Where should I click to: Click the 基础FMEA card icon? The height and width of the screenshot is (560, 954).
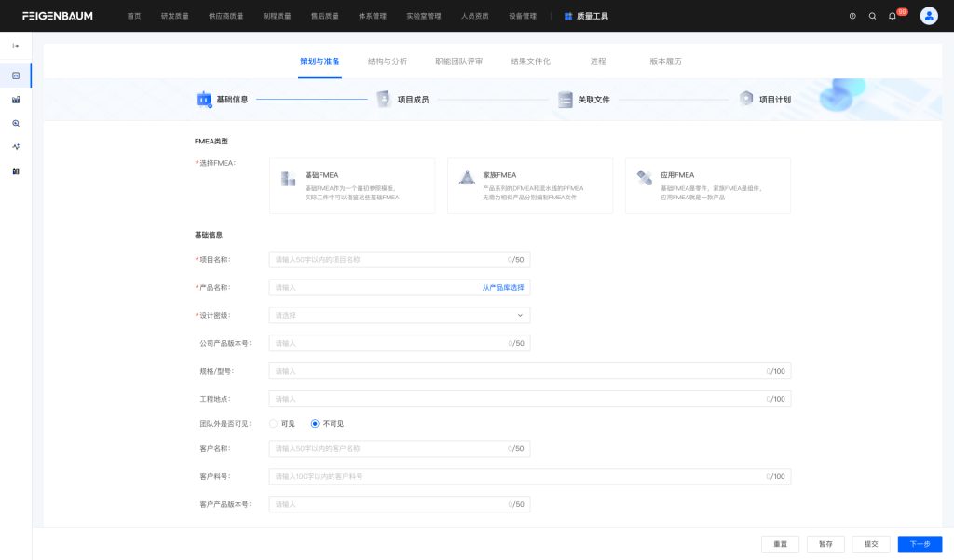click(288, 178)
